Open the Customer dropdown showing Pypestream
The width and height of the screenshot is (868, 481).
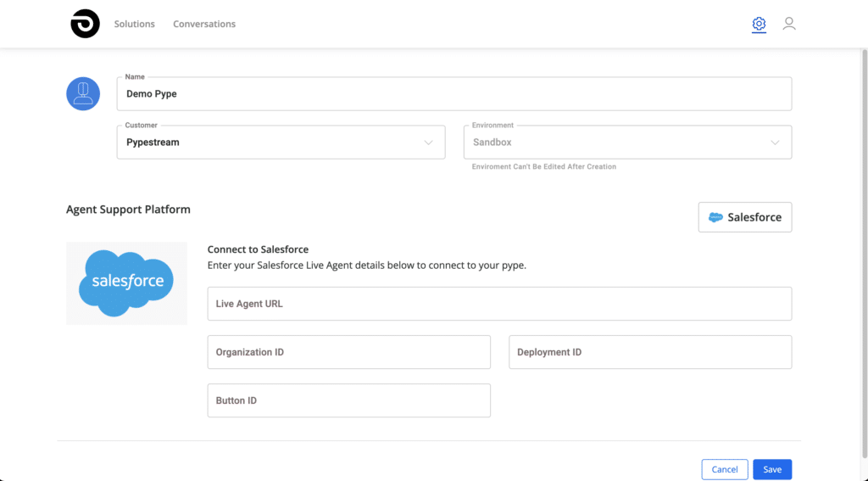click(x=281, y=143)
